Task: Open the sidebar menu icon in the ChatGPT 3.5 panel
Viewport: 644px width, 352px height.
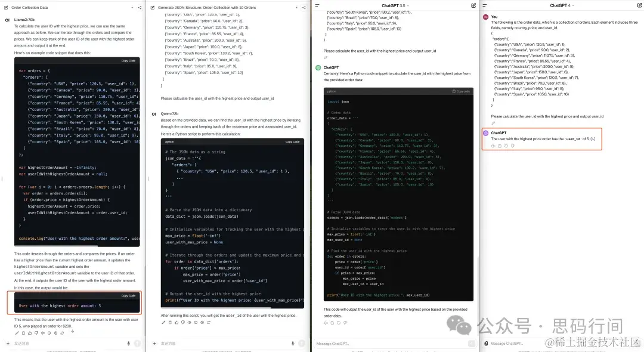Action: [317, 5]
